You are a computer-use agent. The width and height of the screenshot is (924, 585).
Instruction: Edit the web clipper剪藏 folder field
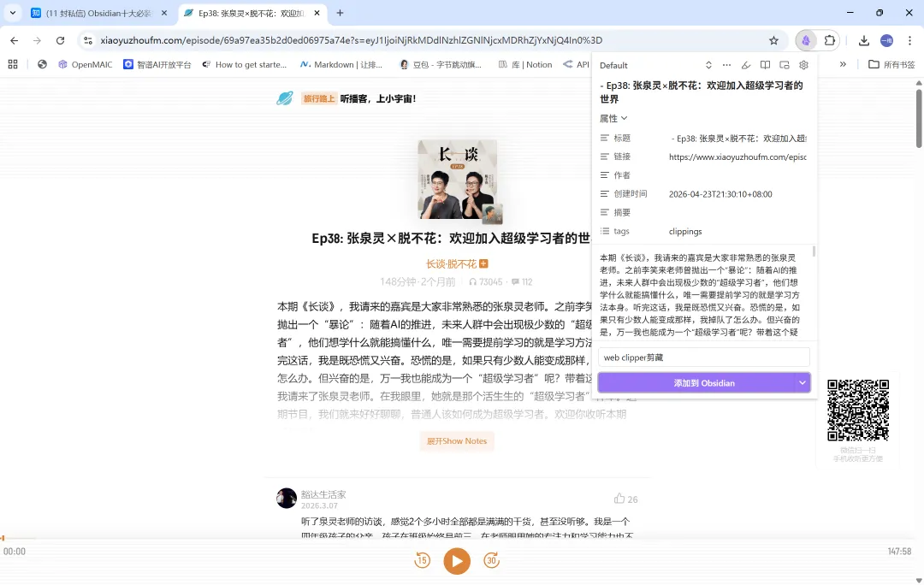[x=703, y=357]
